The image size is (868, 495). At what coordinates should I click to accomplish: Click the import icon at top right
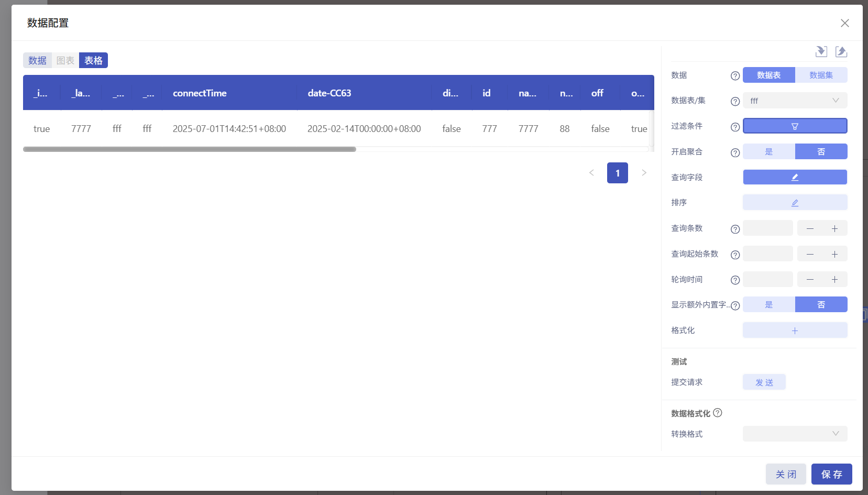click(821, 51)
